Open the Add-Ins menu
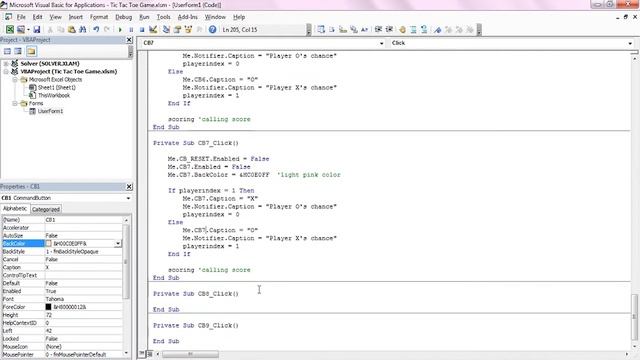 [187, 17]
